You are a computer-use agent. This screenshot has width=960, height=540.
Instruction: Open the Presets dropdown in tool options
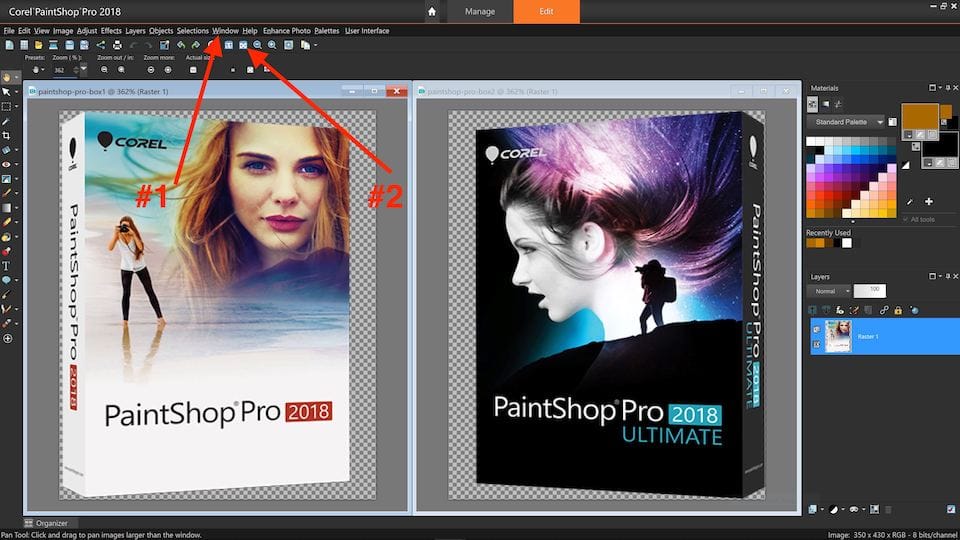(38, 70)
